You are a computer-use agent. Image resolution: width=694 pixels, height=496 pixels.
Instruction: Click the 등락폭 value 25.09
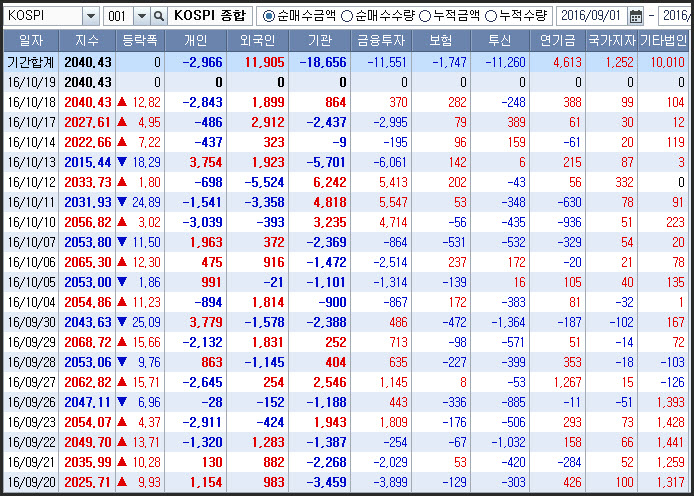click(x=147, y=322)
